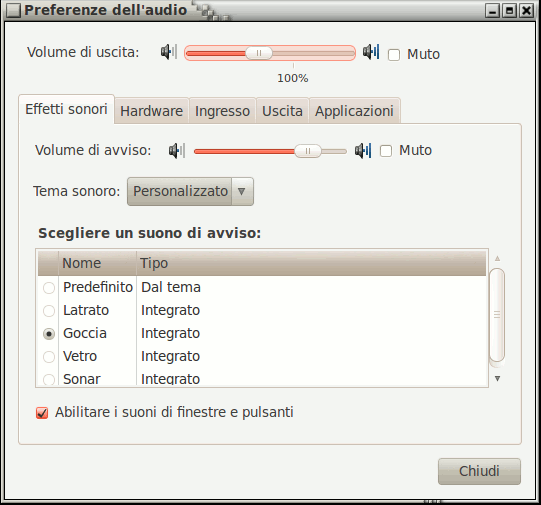
Task: Select the Latrato alert sound radio button
Action: (49, 311)
